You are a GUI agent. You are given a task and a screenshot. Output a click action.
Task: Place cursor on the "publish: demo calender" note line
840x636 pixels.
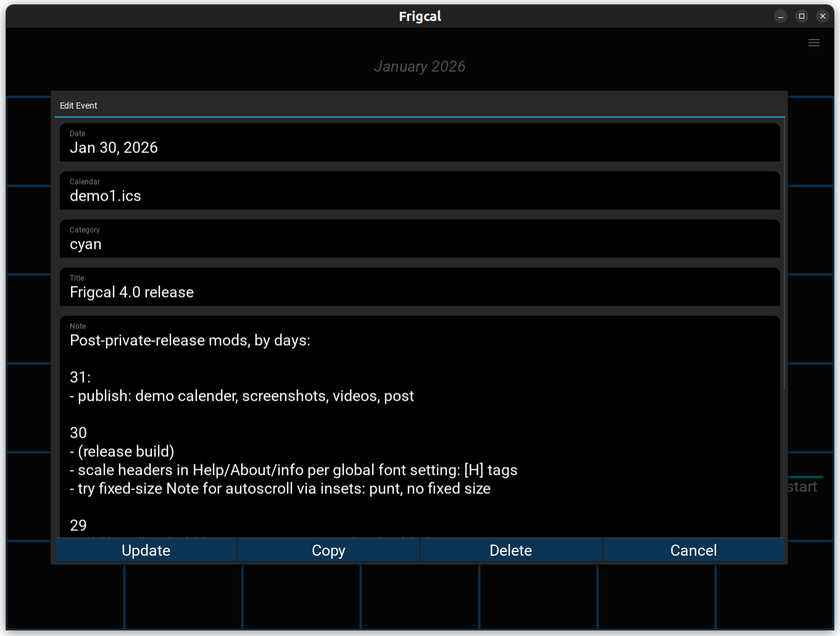click(242, 396)
